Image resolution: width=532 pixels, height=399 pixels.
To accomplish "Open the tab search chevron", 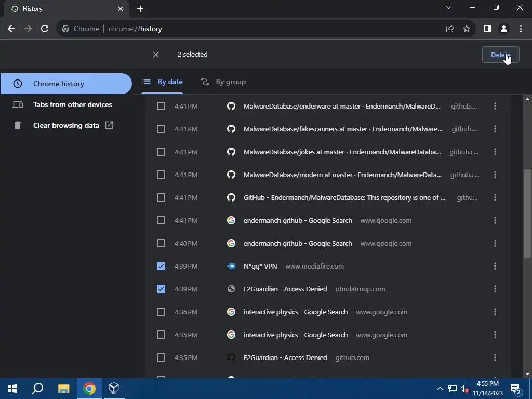I will coord(448,7).
